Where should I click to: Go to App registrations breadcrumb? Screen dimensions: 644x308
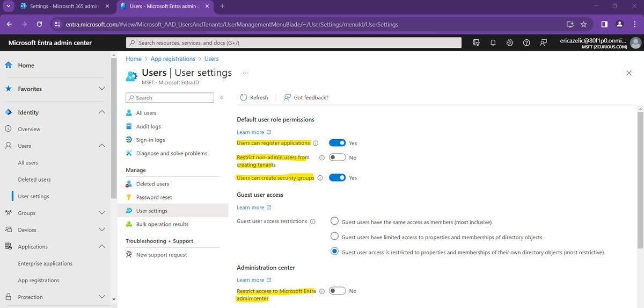pyautogui.click(x=173, y=59)
